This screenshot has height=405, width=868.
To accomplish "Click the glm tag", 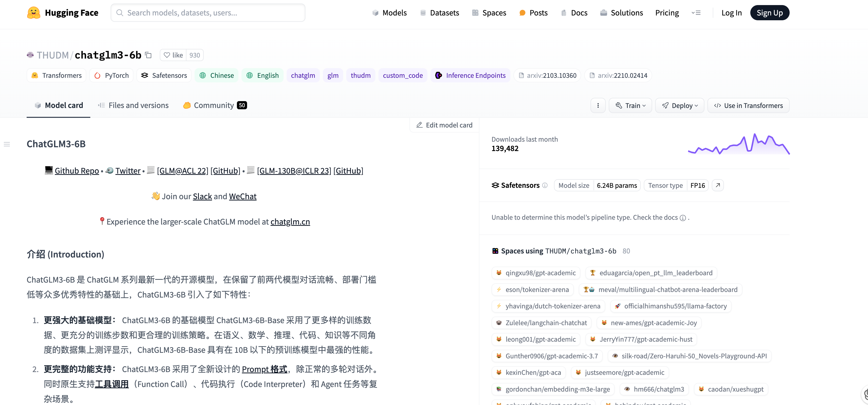I will (x=333, y=76).
